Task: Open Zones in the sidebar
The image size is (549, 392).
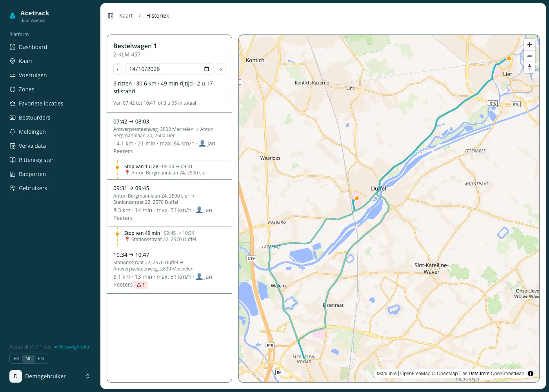Action: pos(50,89)
